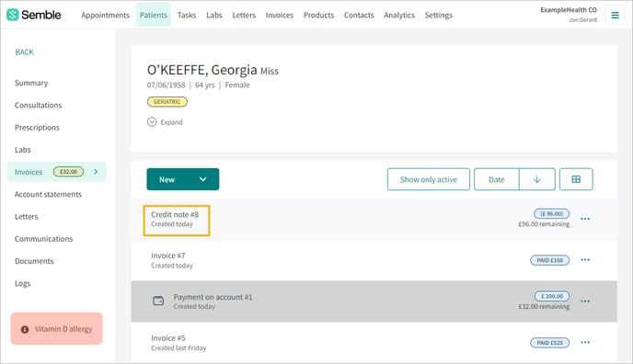Open options for Payment on account #1

tap(585, 301)
